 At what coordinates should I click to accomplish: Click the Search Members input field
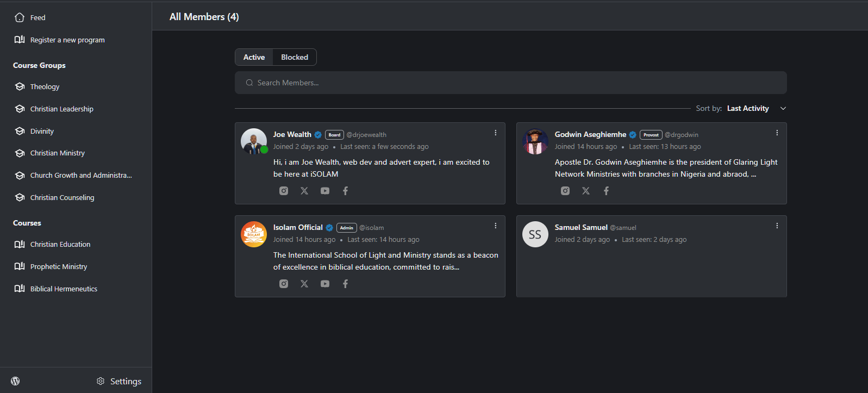click(x=511, y=83)
